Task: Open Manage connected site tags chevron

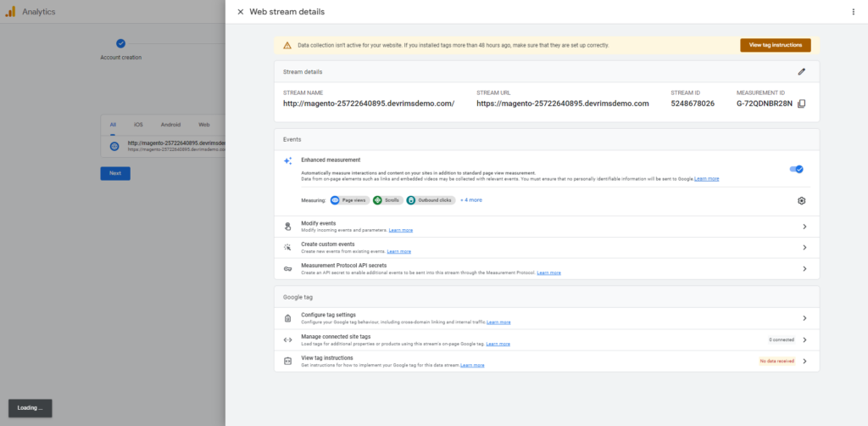Action: click(804, 339)
